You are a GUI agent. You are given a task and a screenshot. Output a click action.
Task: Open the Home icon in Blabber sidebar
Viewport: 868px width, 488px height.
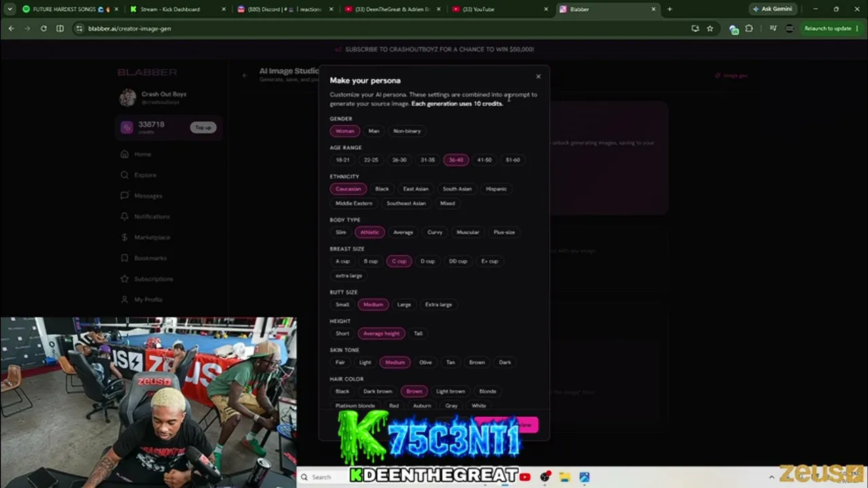pos(125,155)
